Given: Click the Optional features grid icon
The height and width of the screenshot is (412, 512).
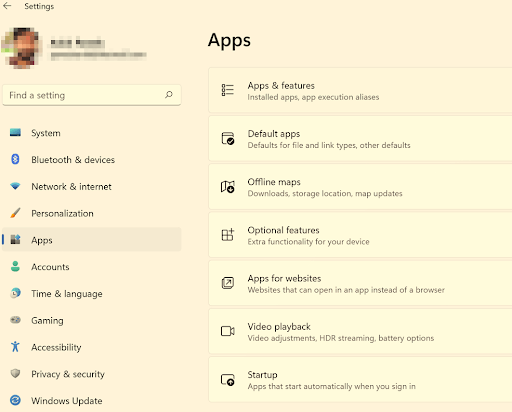Looking at the screenshot, I should click(228, 235).
